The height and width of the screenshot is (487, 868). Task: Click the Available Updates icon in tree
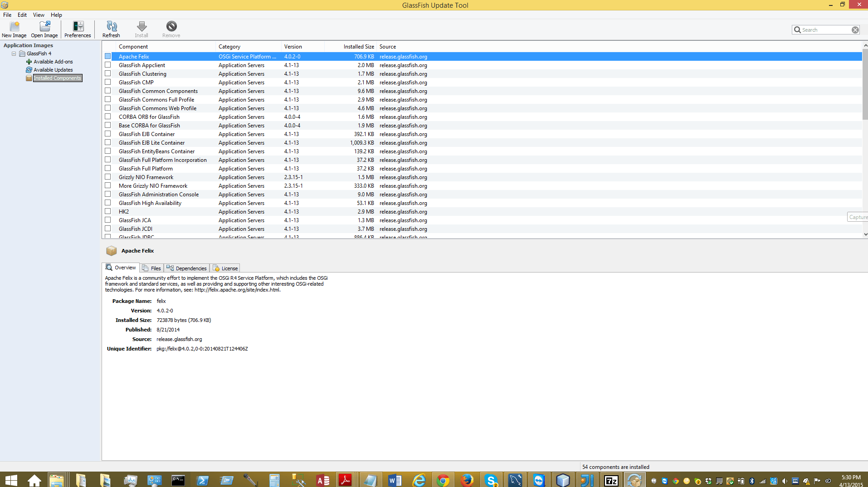pyautogui.click(x=29, y=70)
